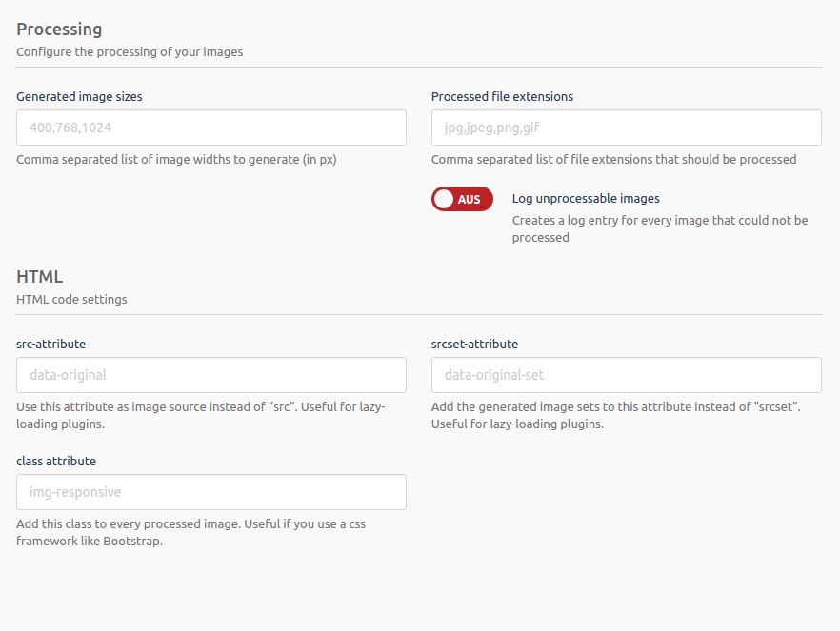Click the log entry description text
The height and width of the screenshot is (631, 840).
click(x=660, y=228)
